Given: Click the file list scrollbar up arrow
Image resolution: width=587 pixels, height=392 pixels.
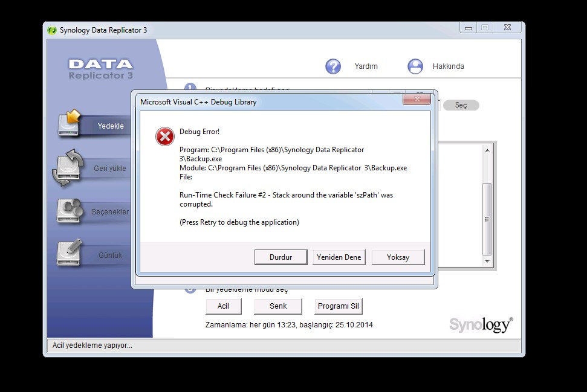Looking at the screenshot, I should click(487, 150).
